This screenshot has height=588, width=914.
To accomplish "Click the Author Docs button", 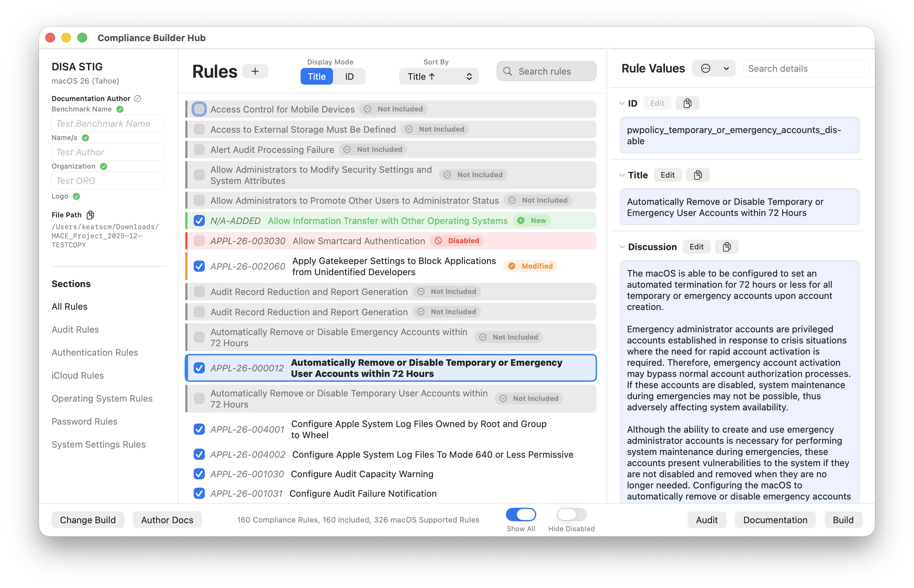I will point(167,520).
